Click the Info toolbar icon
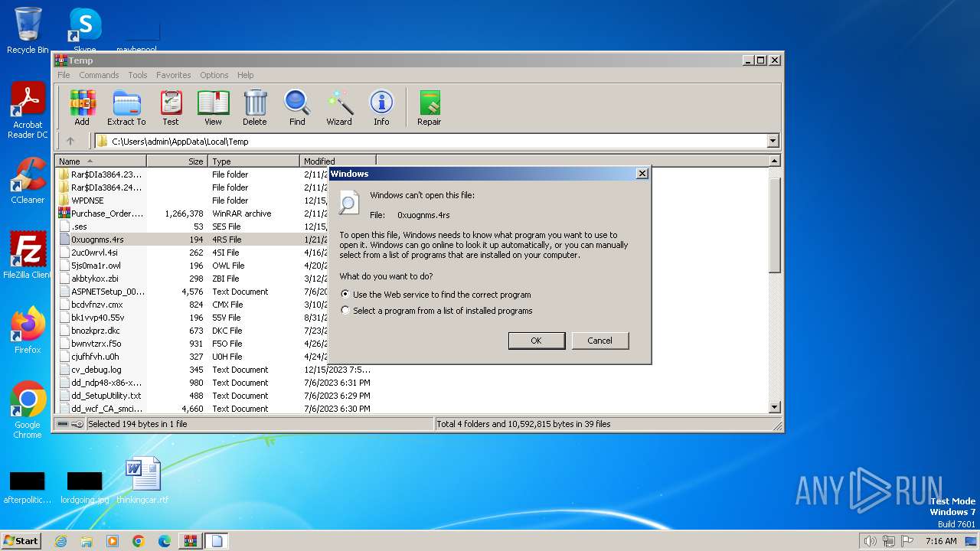The height and width of the screenshot is (551, 980). (381, 108)
